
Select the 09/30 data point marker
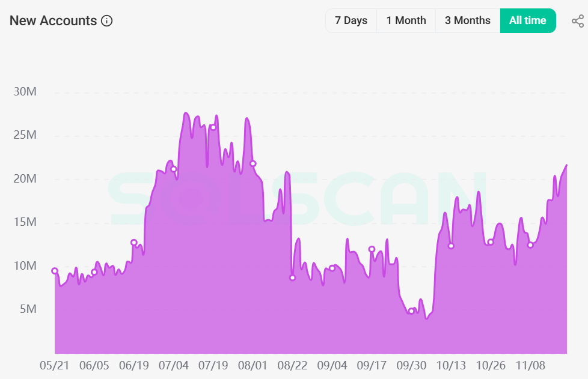click(411, 311)
